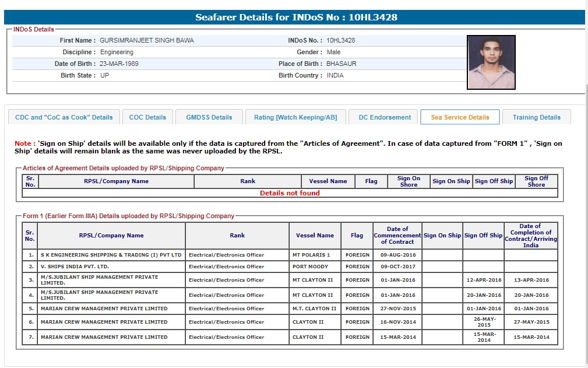The image size is (588, 368).
Task: Click the 27-MAY-2015 completion date cell
Action: [x=531, y=322]
